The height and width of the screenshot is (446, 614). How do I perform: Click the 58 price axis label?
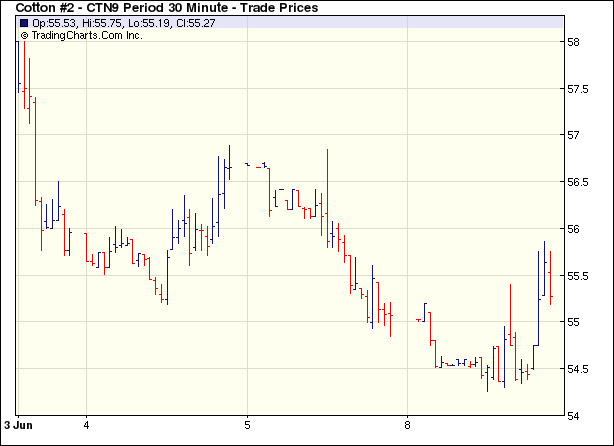point(574,43)
